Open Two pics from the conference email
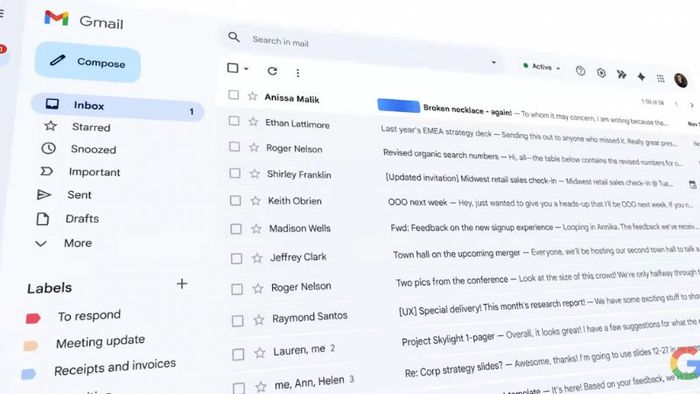This screenshot has width=700, height=394. tap(452, 281)
